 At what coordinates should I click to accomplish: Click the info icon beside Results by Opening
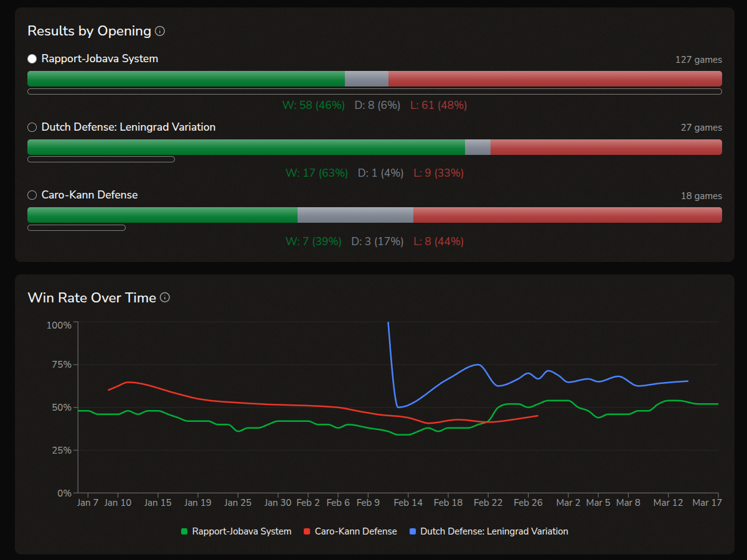pos(161,30)
